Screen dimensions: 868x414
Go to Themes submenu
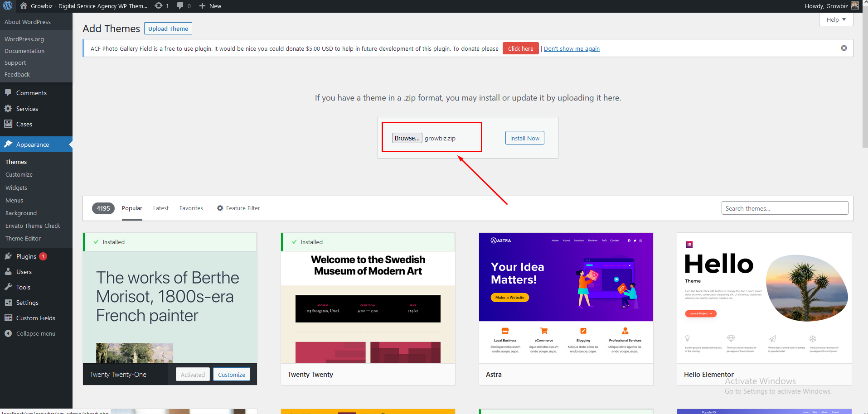pos(16,162)
